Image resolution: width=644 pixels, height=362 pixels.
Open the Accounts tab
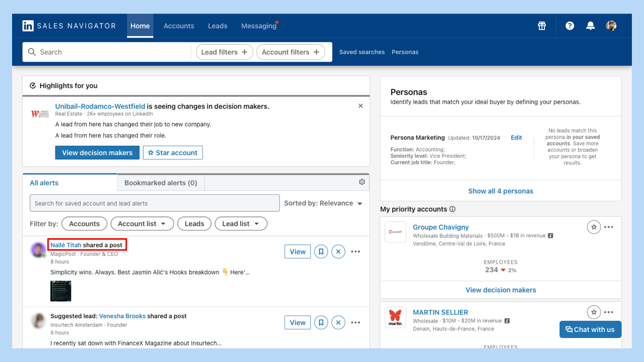point(179,26)
